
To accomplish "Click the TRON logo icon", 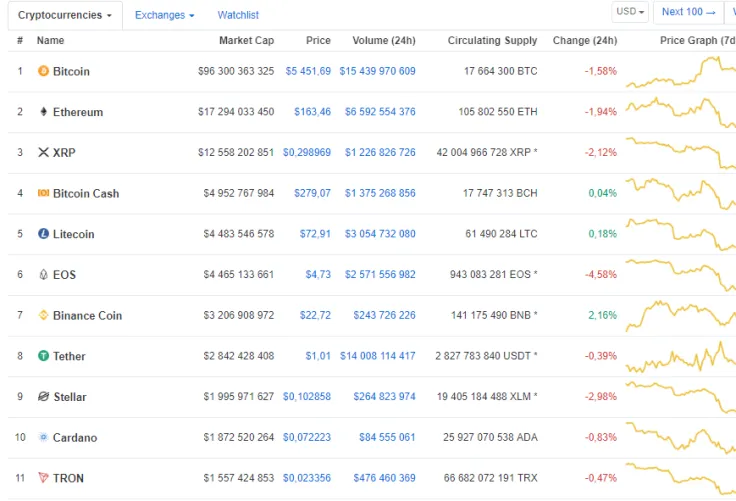I will coord(43,478).
